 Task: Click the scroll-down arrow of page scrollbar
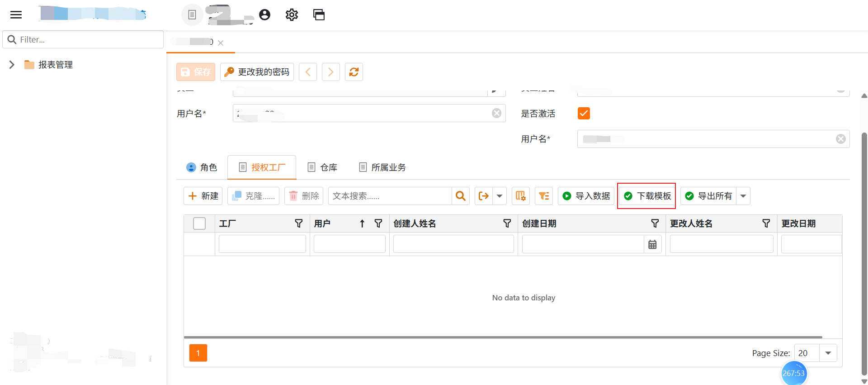864,381
